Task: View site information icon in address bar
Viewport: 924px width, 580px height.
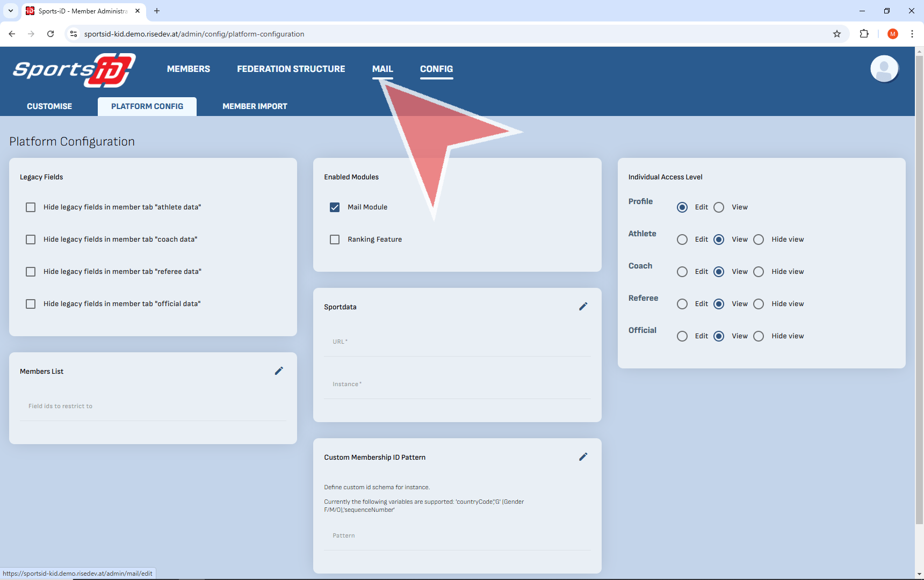Action: click(74, 34)
